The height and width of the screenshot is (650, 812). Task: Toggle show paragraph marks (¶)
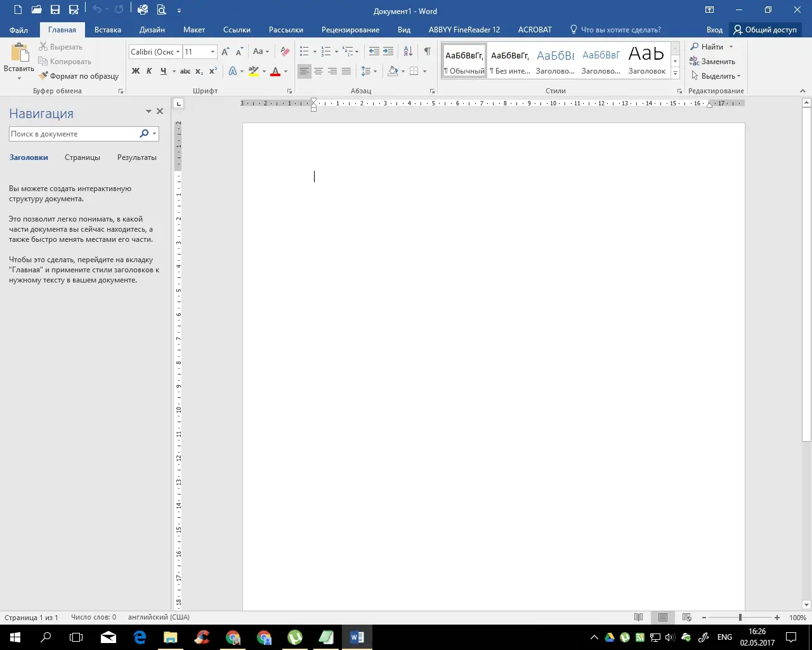428,51
